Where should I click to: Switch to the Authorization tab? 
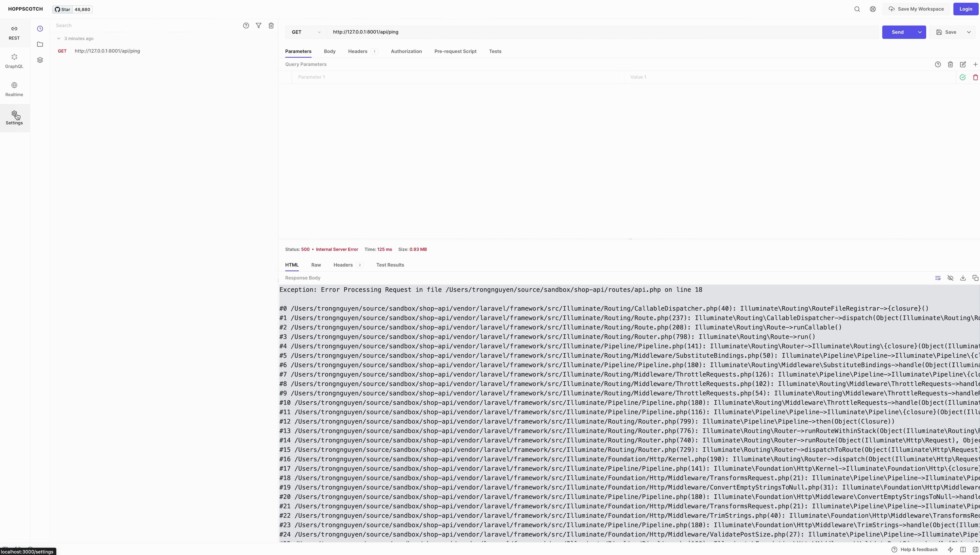coord(406,52)
